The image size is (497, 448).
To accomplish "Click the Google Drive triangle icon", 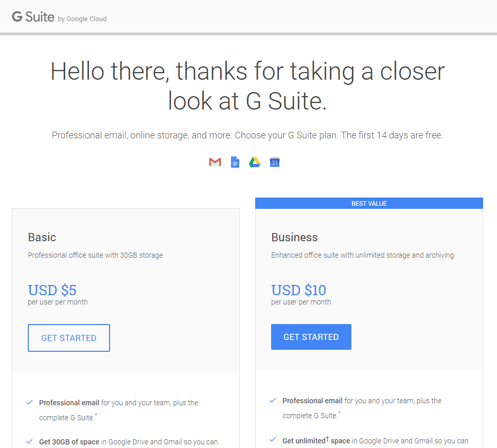I will coord(255,162).
